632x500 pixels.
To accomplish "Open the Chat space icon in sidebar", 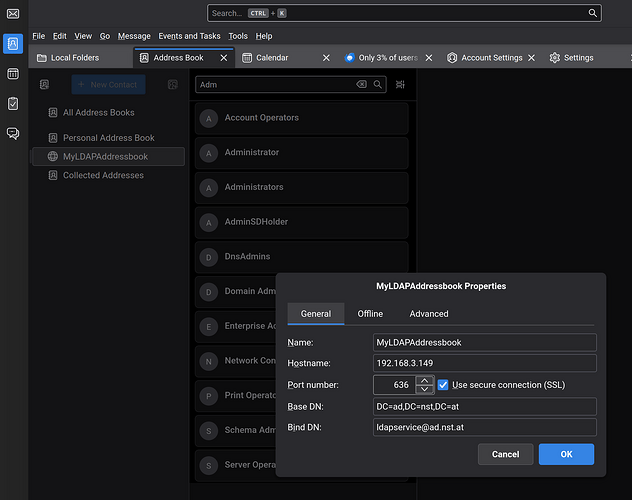I will [13, 133].
